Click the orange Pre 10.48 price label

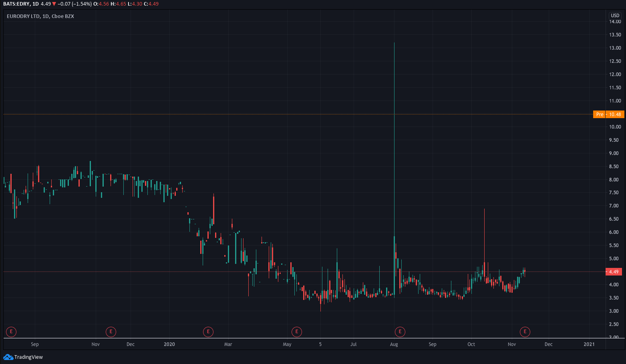609,115
